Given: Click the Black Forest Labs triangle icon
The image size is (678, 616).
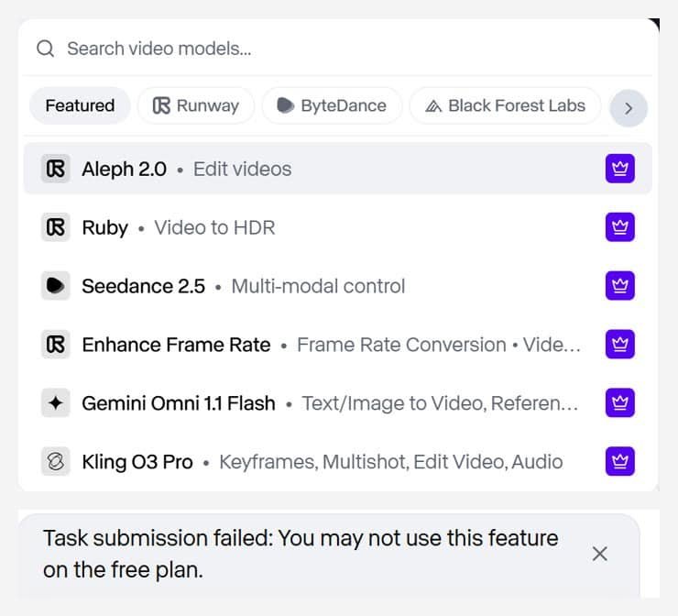Looking at the screenshot, I should tap(433, 106).
